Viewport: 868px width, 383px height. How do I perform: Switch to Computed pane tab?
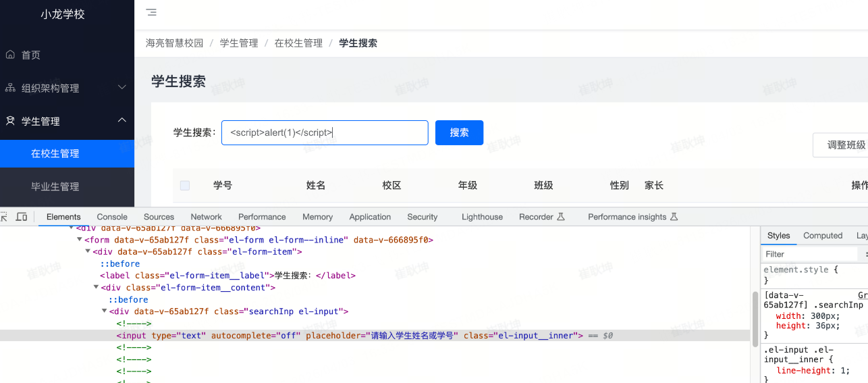(x=823, y=236)
